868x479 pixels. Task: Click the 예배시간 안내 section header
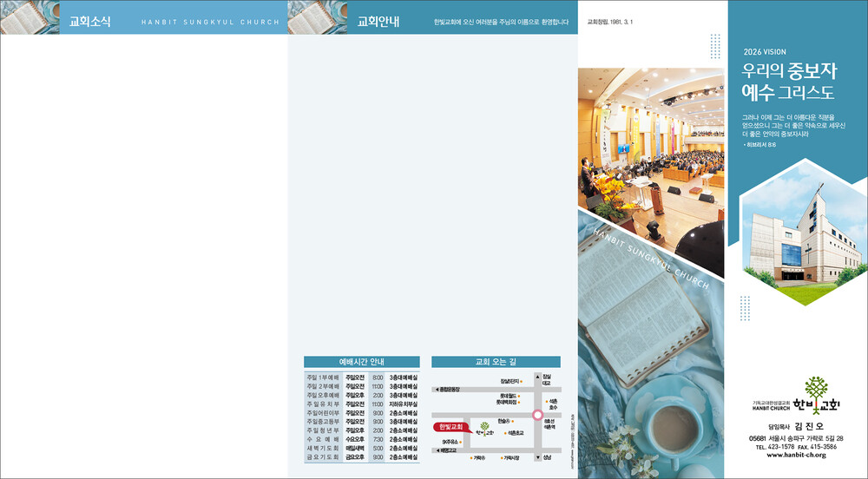(361, 362)
